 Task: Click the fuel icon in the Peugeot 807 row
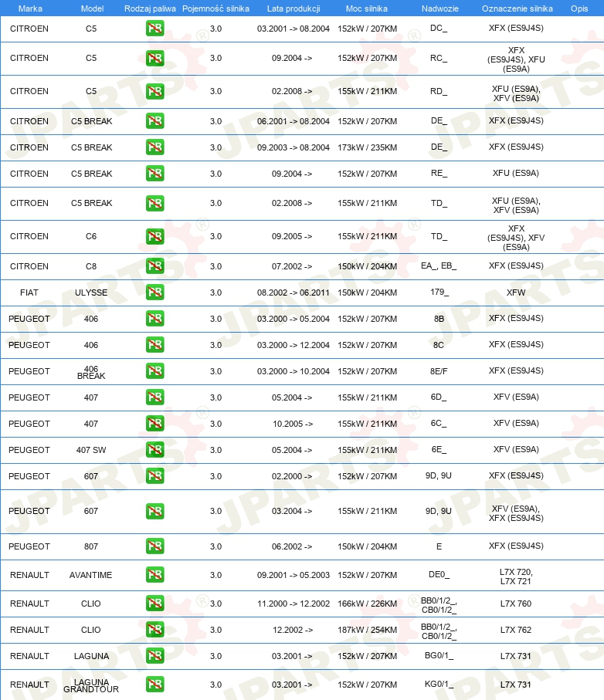coord(155,546)
